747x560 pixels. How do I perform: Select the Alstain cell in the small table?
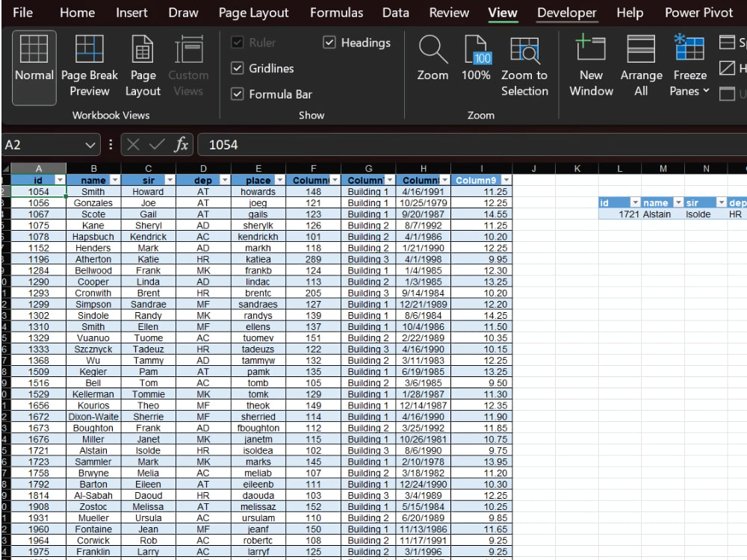663,214
